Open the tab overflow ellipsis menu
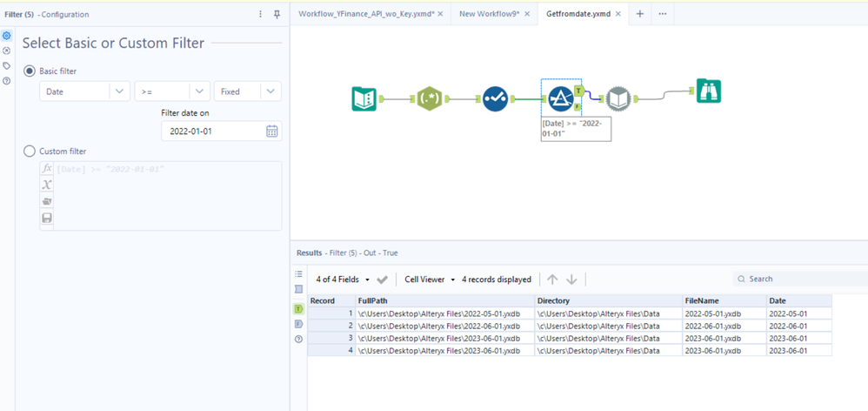 click(x=662, y=14)
